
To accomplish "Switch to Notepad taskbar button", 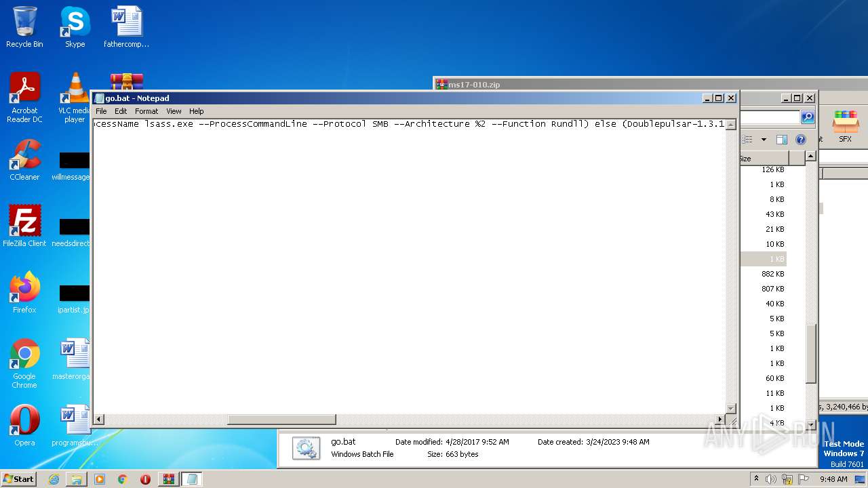I will click(192, 479).
